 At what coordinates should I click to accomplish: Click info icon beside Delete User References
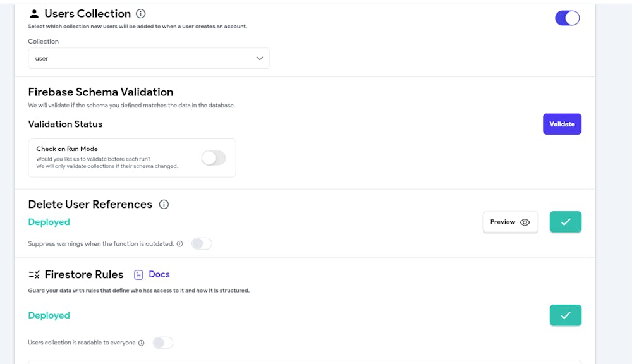(164, 204)
